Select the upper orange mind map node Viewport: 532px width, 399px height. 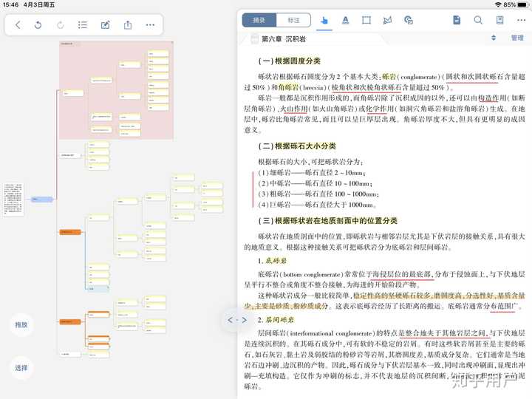(x=70, y=232)
